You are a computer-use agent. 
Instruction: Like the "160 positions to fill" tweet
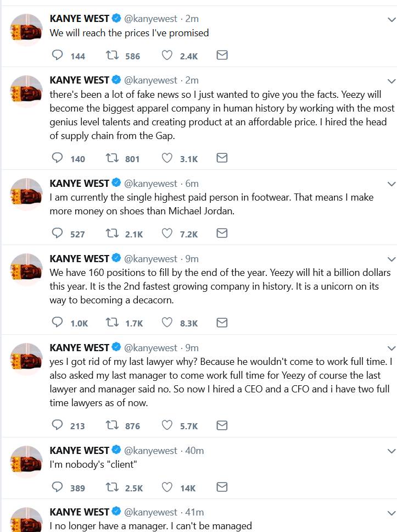point(167,323)
